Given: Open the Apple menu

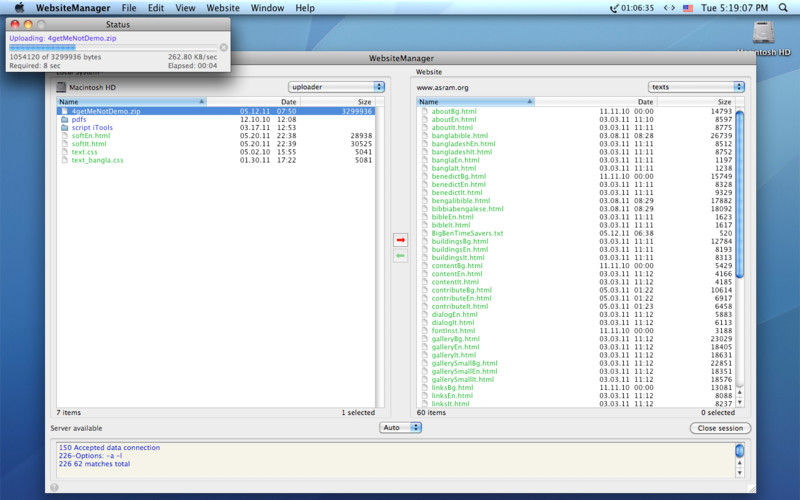Looking at the screenshot, I should (x=19, y=8).
